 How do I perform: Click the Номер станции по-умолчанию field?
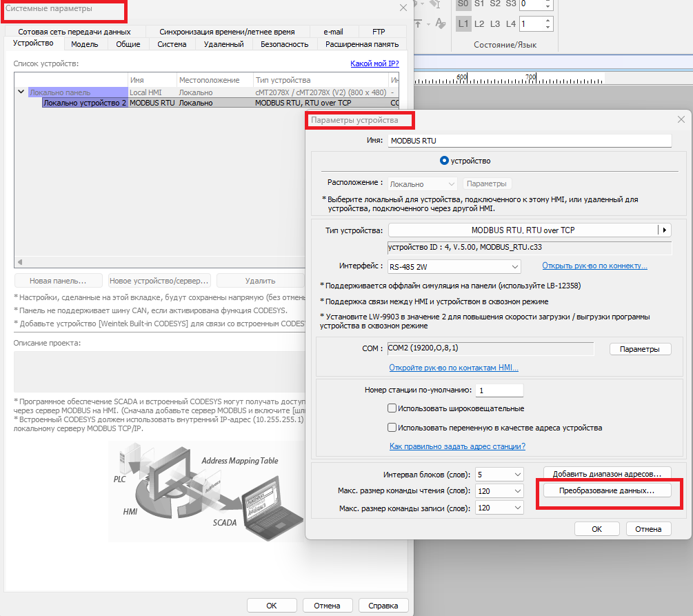pyautogui.click(x=499, y=390)
